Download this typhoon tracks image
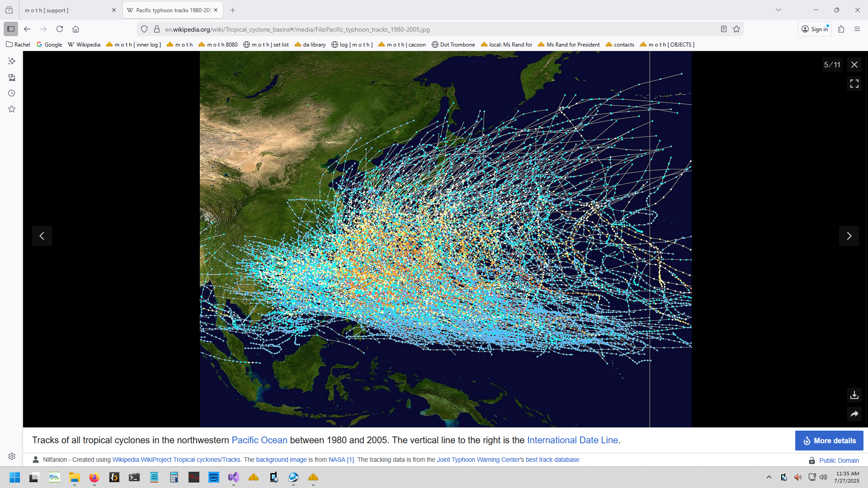The height and width of the screenshot is (488, 868). coord(854,395)
